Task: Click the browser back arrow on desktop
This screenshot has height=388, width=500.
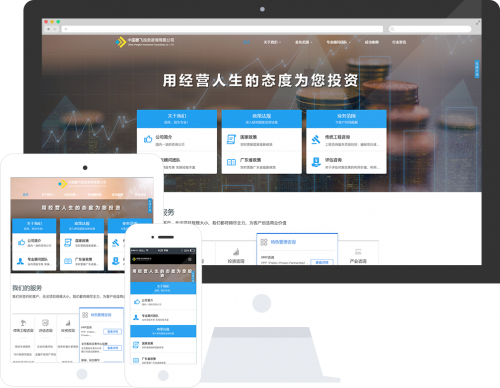Action: pyautogui.click(x=48, y=29)
